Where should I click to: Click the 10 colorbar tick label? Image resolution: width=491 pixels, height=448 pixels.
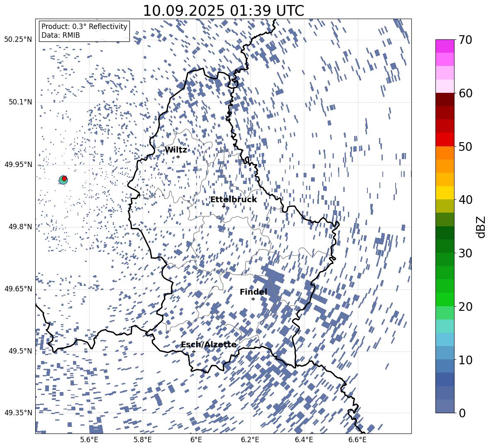465,360
